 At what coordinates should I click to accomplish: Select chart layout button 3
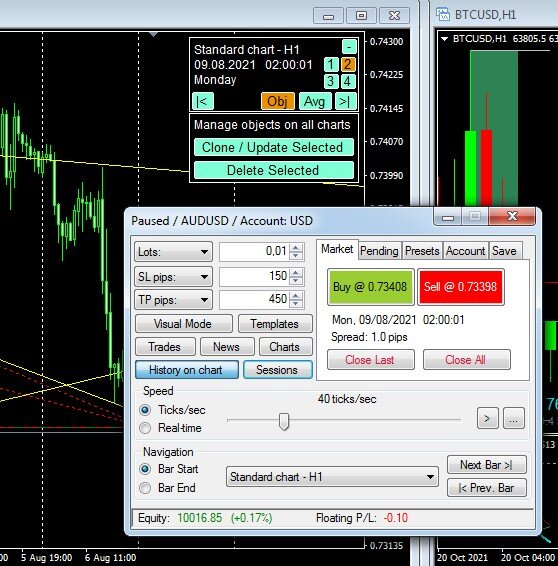coord(331,82)
